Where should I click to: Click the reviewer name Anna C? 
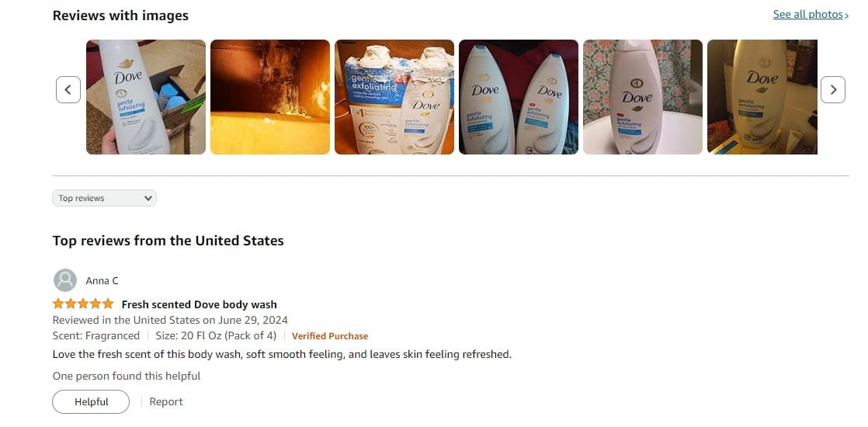(102, 281)
